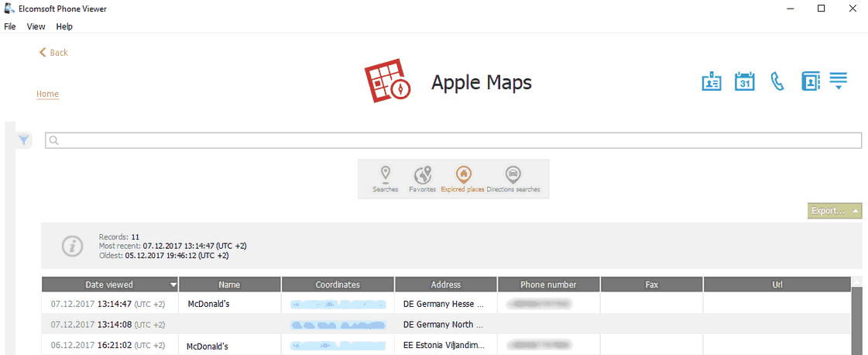868x355 pixels.
Task: Open the File menu
Action: (10, 26)
